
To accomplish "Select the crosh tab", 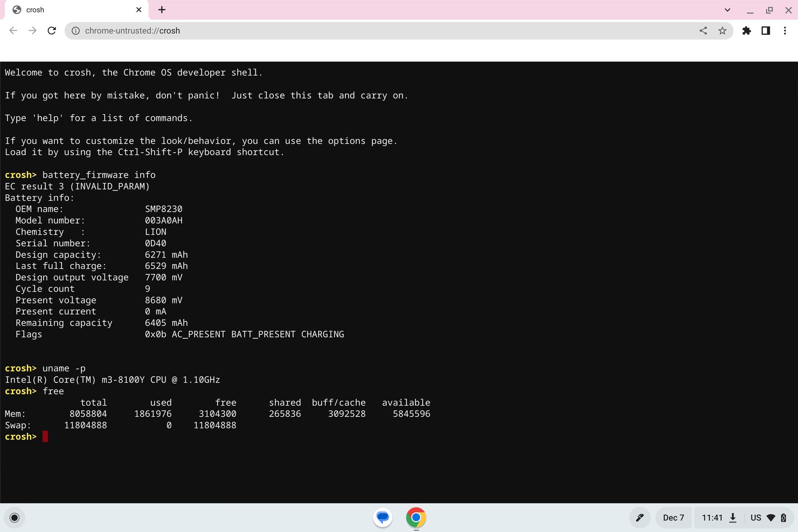I will (x=76, y=10).
